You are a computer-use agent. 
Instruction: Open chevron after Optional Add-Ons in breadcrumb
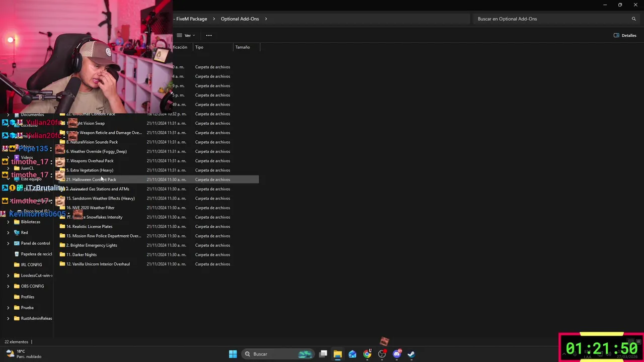266,19
